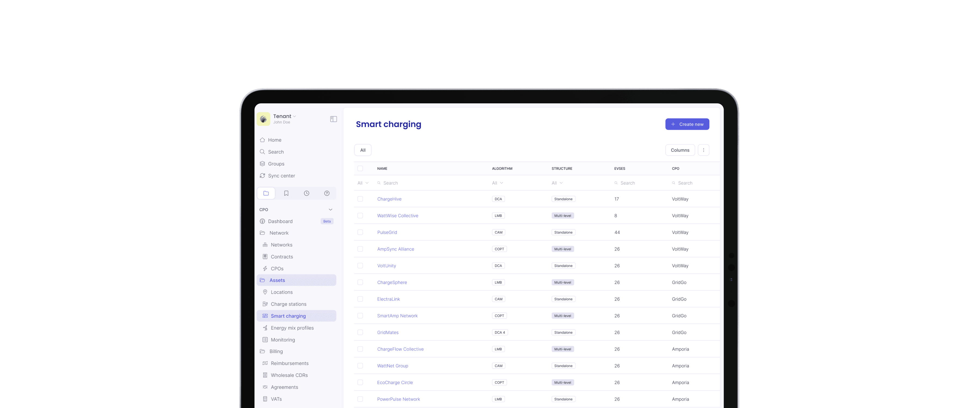Collapse the sidebar panel icon
980x408 pixels.
click(x=333, y=119)
